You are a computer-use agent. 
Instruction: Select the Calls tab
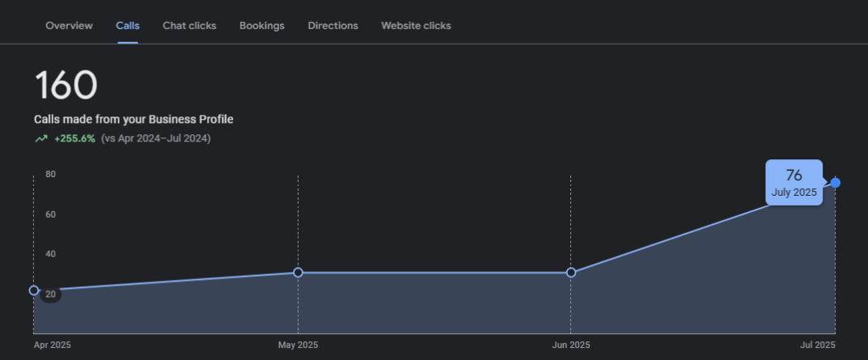(128, 25)
